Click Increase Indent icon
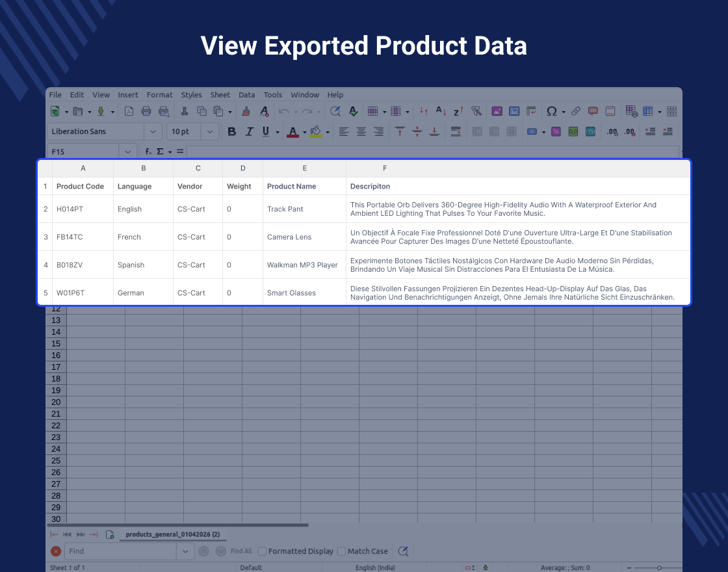This screenshot has width=728, height=572. [651, 132]
